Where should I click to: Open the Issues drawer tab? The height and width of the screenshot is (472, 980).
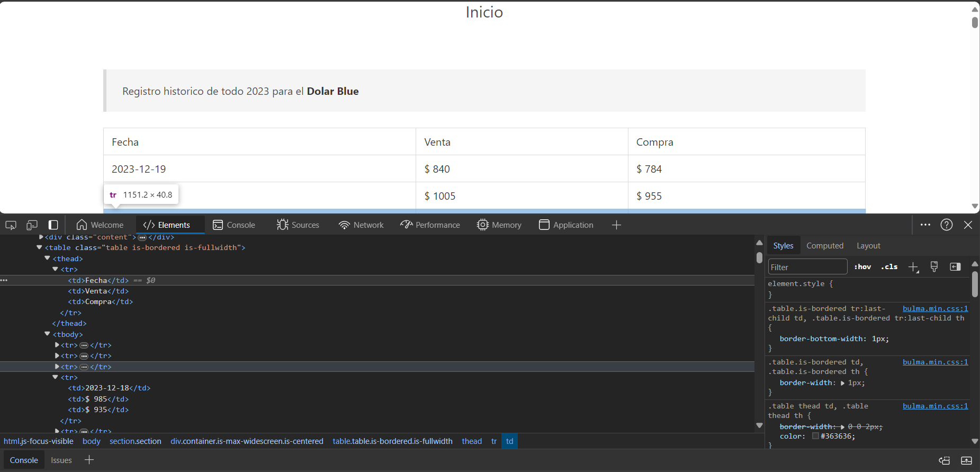(x=61, y=460)
